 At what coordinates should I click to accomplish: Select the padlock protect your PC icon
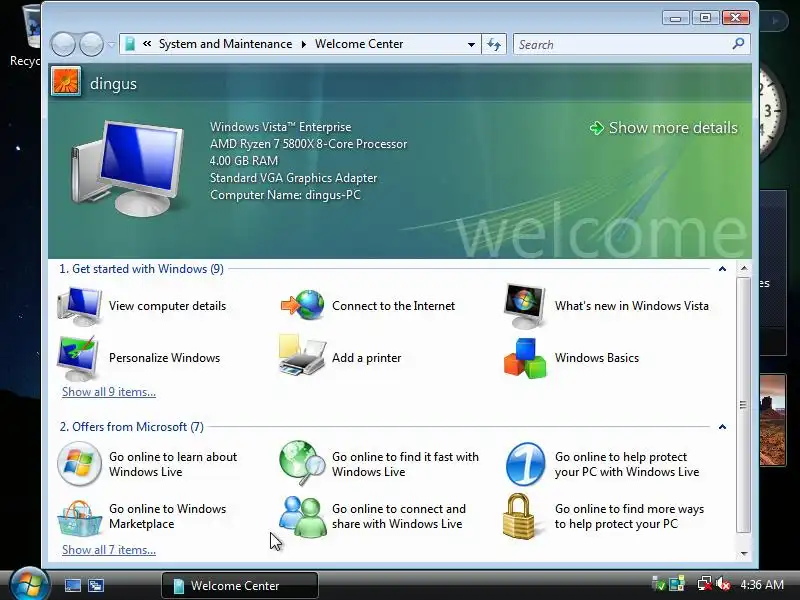click(x=519, y=516)
